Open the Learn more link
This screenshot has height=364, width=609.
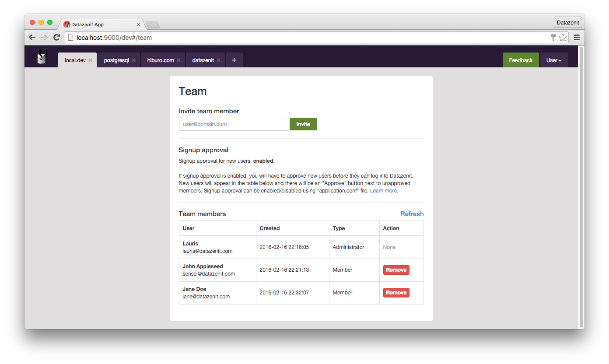pos(383,191)
